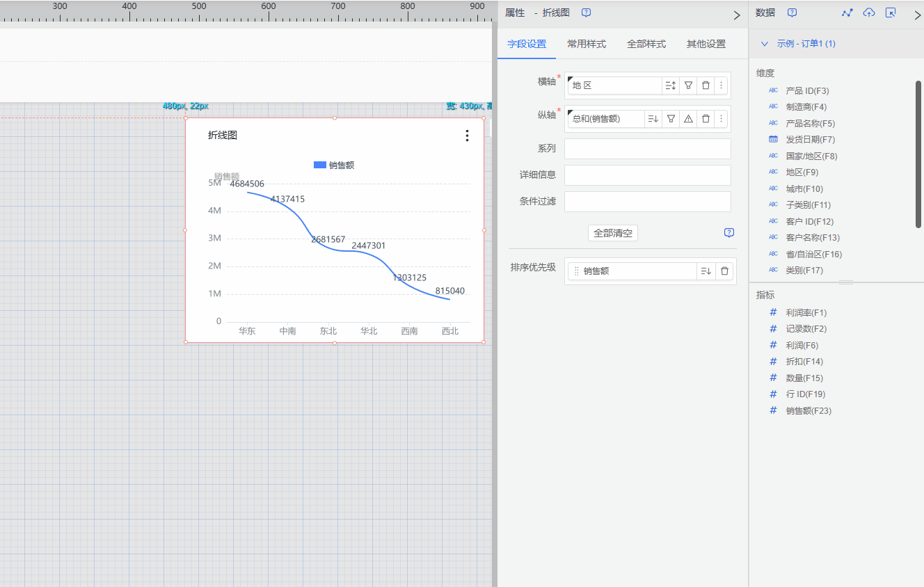Collapse the 属性 panel with the arrow

[x=737, y=15]
